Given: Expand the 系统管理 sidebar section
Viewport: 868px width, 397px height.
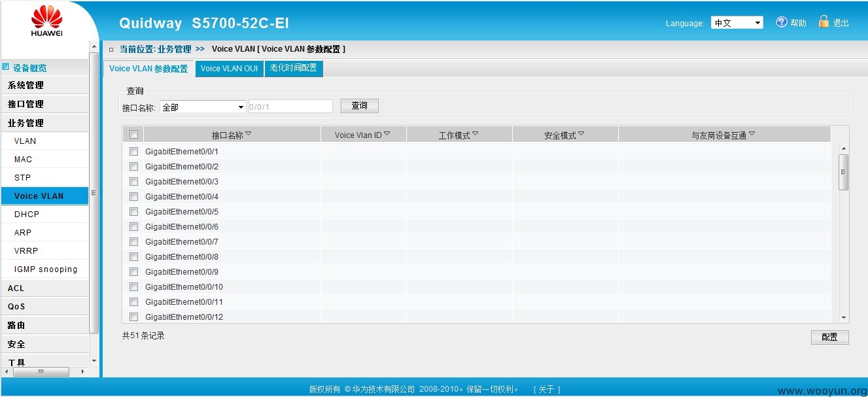Looking at the screenshot, I should point(44,85).
